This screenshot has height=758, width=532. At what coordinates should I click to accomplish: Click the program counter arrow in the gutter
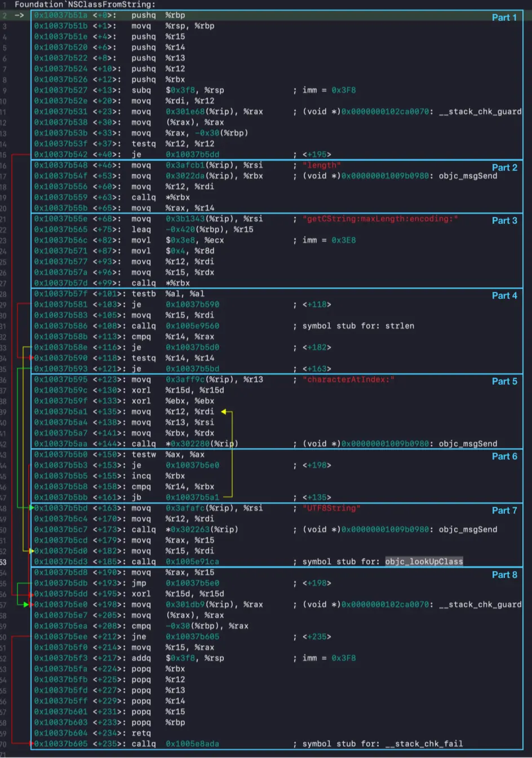coord(19,15)
